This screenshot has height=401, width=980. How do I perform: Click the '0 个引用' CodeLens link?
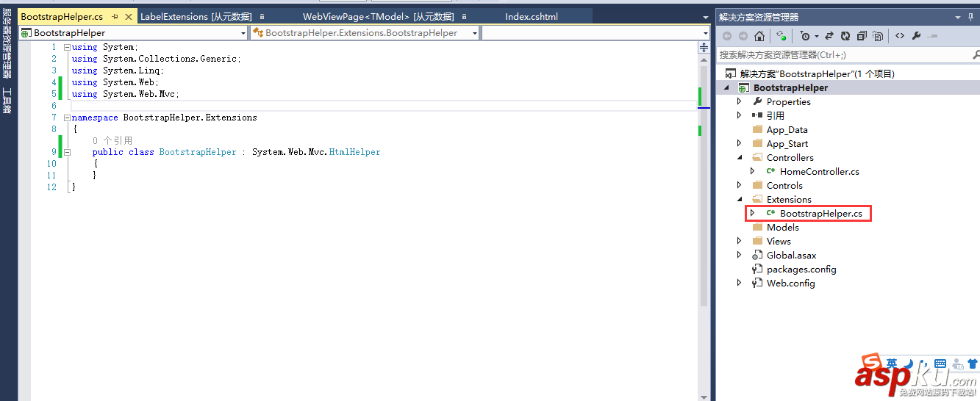pyautogui.click(x=112, y=140)
